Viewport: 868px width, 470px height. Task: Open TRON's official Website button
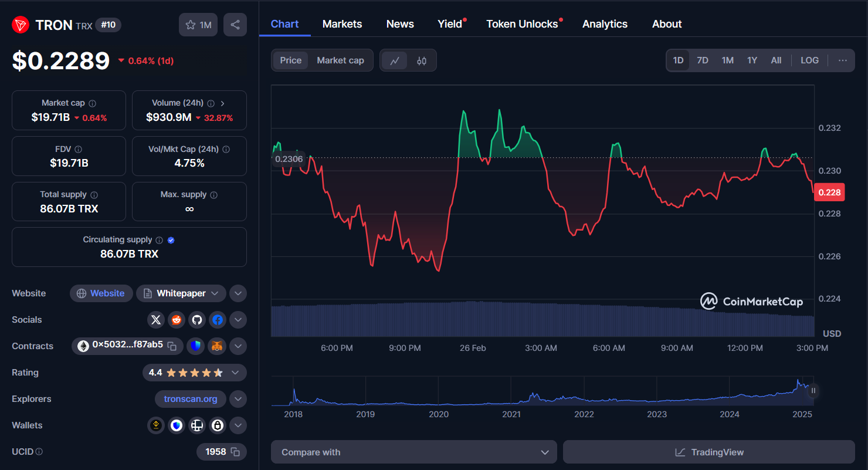tap(101, 293)
